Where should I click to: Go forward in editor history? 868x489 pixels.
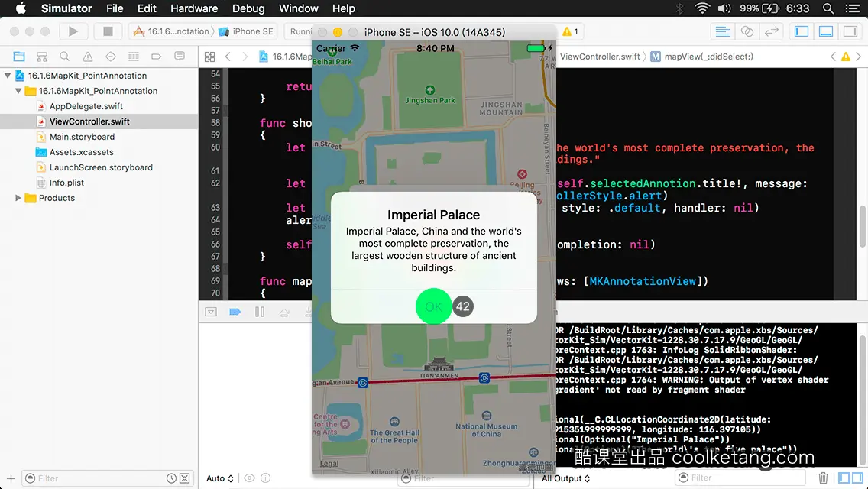(245, 57)
